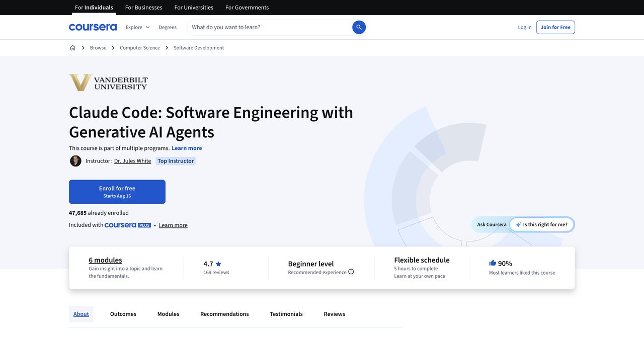Viewport: 644px width, 337px height.
Task: Click the course title heading
Action: (211, 122)
